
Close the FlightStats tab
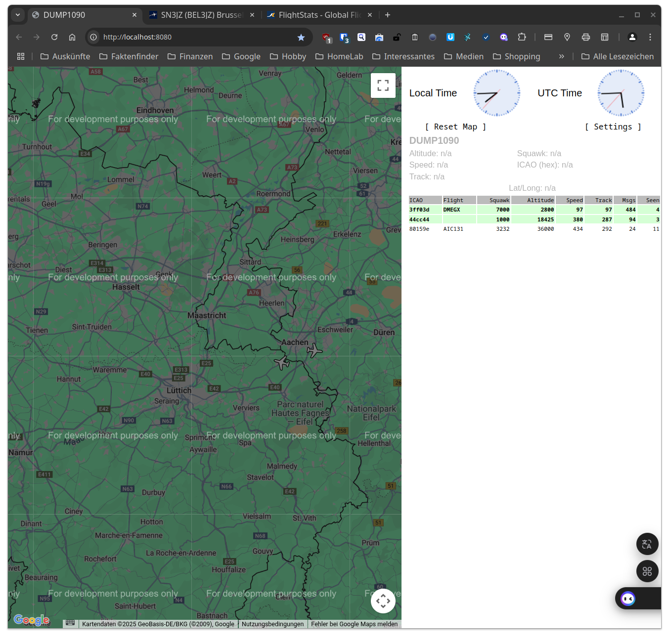coord(370,15)
